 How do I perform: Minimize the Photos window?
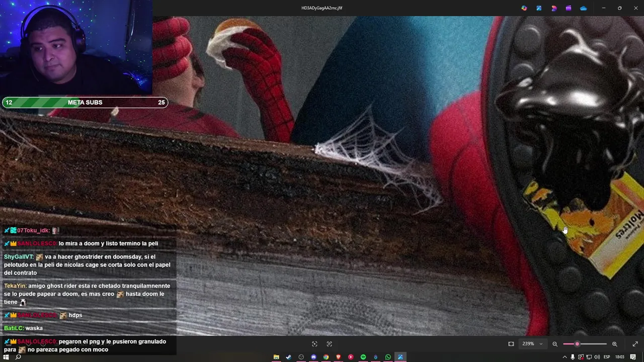pyautogui.click(x=604, y=8)
